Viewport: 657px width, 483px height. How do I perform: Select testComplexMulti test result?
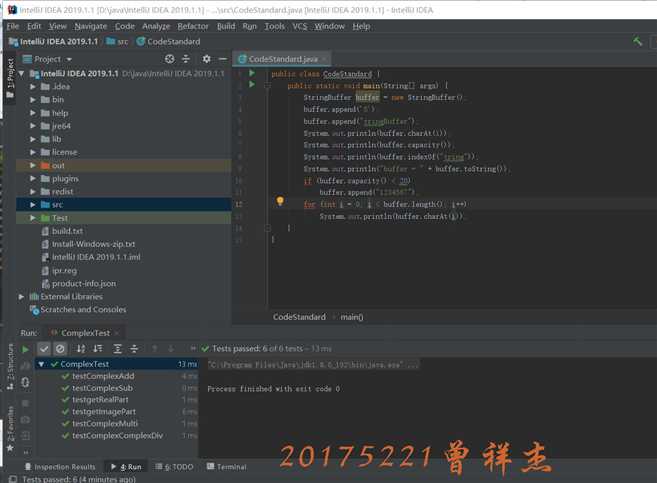[x=105, y=424]
